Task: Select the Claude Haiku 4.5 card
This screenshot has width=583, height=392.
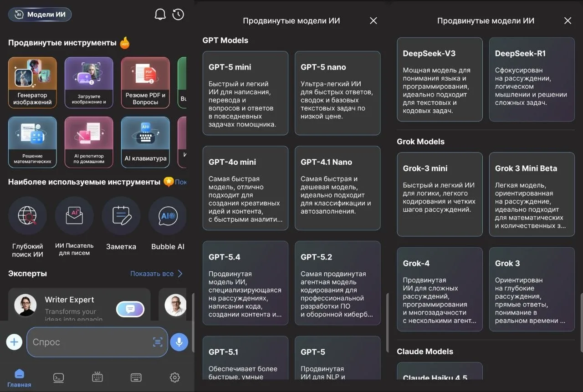Action: pos(440,371)
